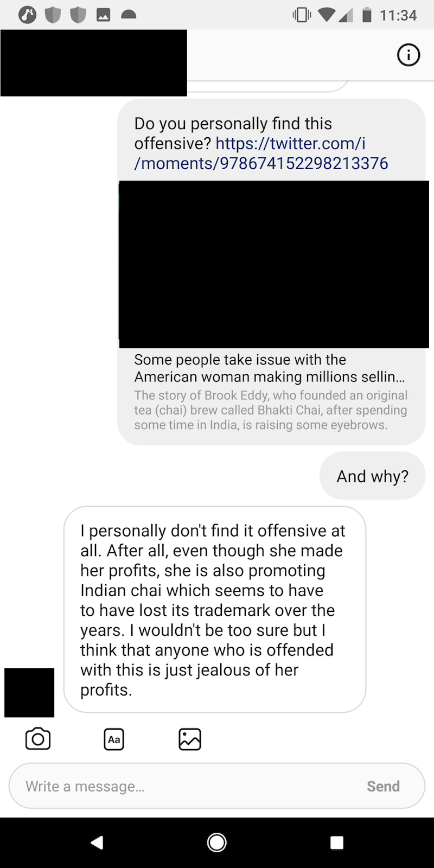Click the Send button
This screenshot has width=434, height=868.
pyautogui.click(x=383, y=786)
